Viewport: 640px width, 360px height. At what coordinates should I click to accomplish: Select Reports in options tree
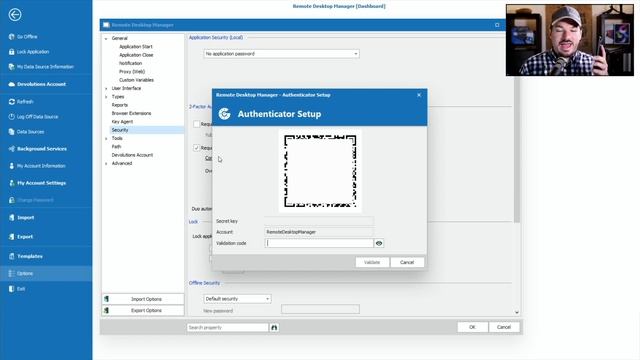tap(120, 105)
